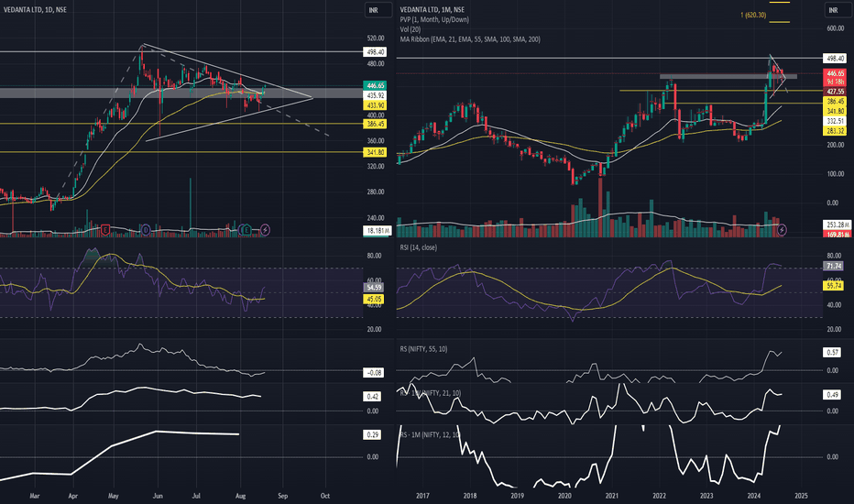Screen dimensions: 854x504
Task: Click the lightning event icon on monthly chart
Action: 782,230
